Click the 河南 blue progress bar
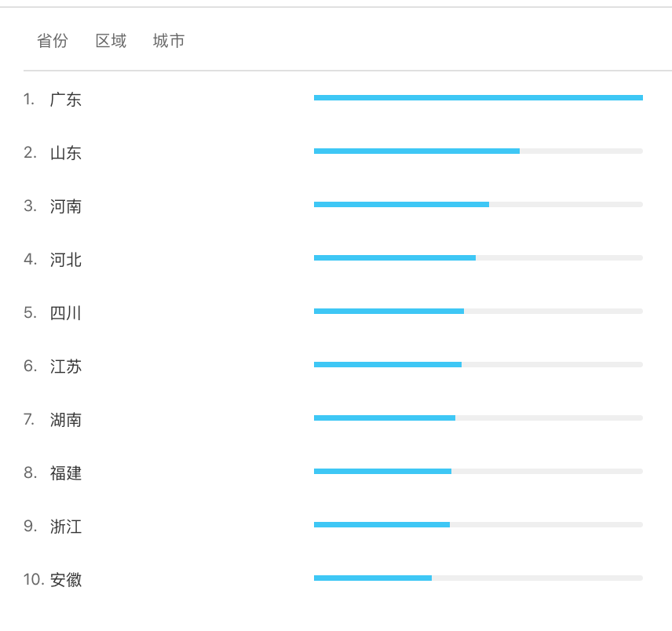Image resolution: width=672 pixels, height=631 pixels. coord(401,204)
